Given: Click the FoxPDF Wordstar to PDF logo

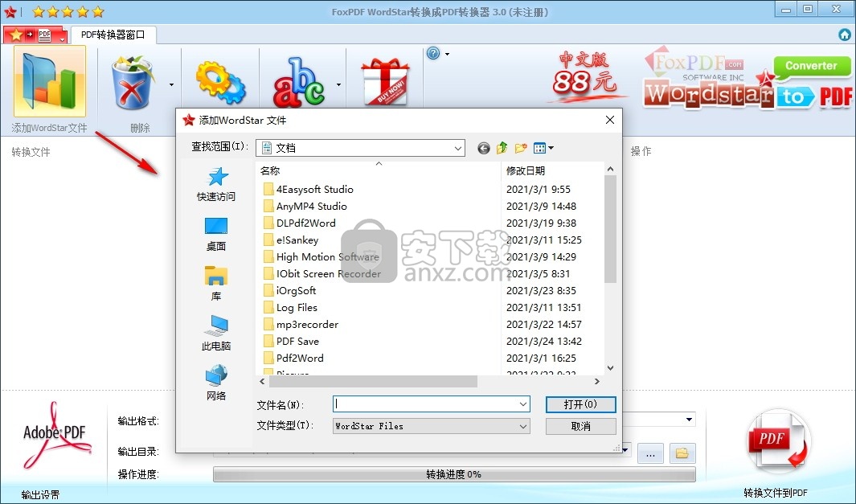Looking at the screenshot, I should click(747, 79).
